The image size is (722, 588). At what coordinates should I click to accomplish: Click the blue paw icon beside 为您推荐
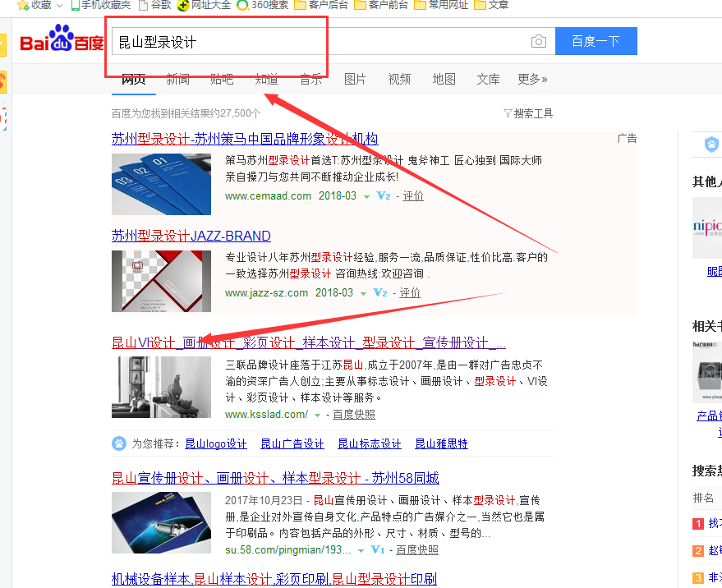pyautogui.click(x=119, y=443)
